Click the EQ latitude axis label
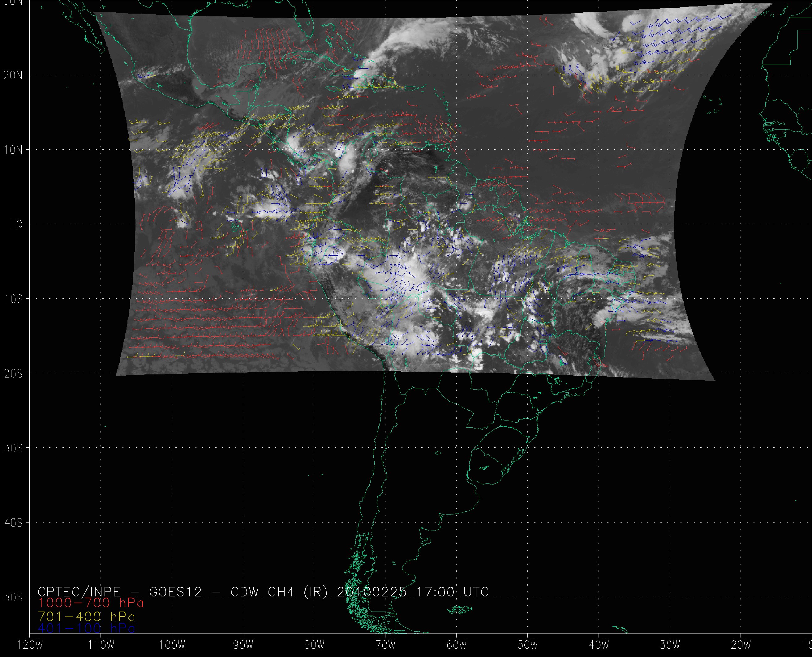Viewport: 812px width, 657px height. tap(16, 224)
